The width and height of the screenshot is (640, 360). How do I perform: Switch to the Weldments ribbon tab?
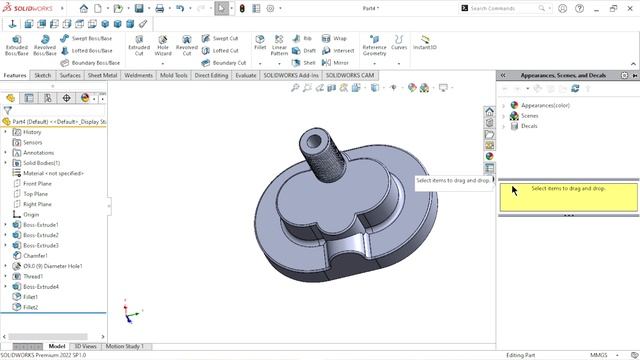pyautogui.click(x=138, y=76)
